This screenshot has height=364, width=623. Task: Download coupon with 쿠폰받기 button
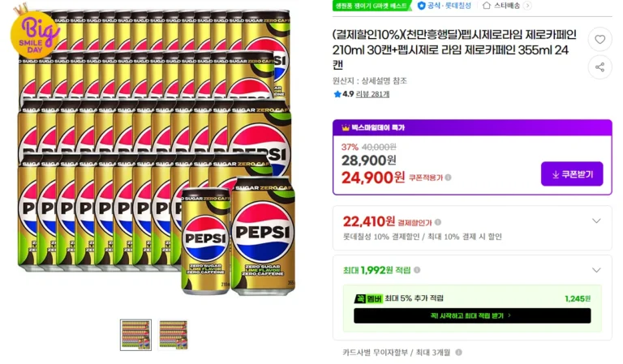pyautogui.click(x=572, y=173)
